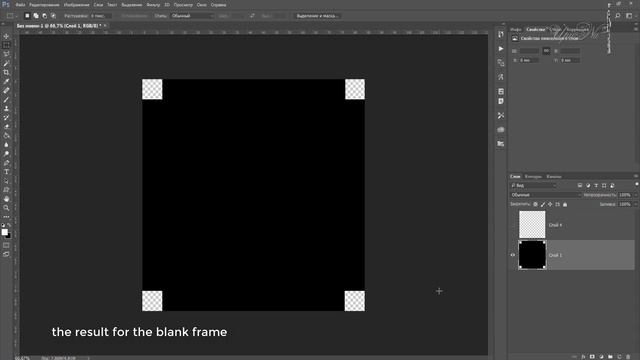Select the Eraser tool
The width and height of the screenshot is (640, 360).
6,127
